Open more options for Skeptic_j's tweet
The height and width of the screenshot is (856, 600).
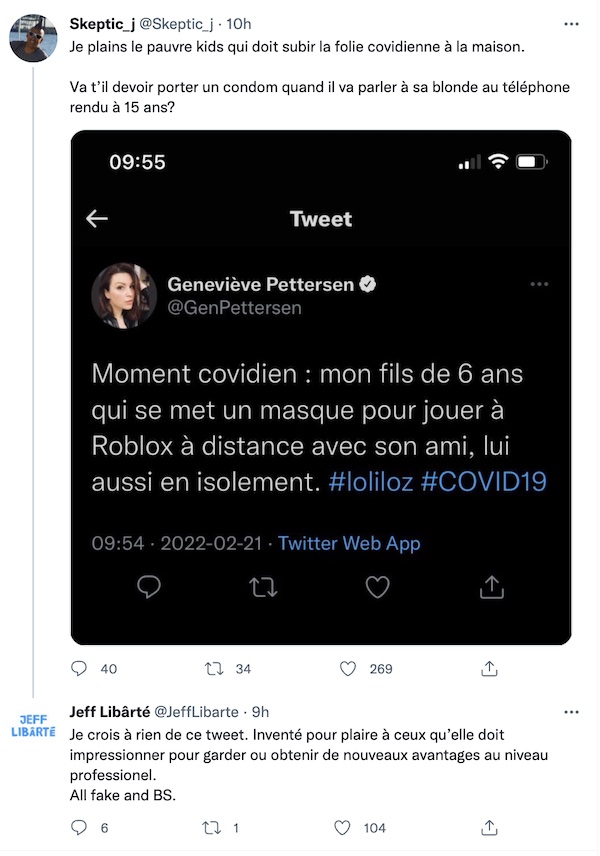pos(571,24)
